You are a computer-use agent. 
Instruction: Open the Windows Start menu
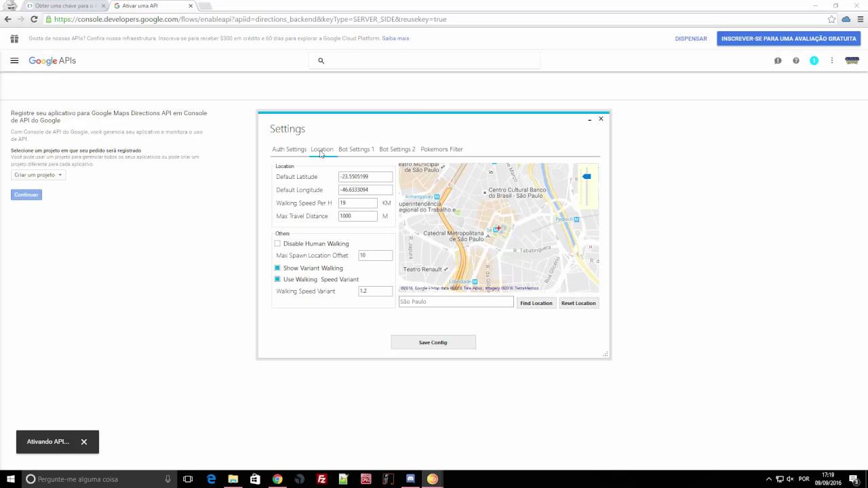(x=11, y=479)
